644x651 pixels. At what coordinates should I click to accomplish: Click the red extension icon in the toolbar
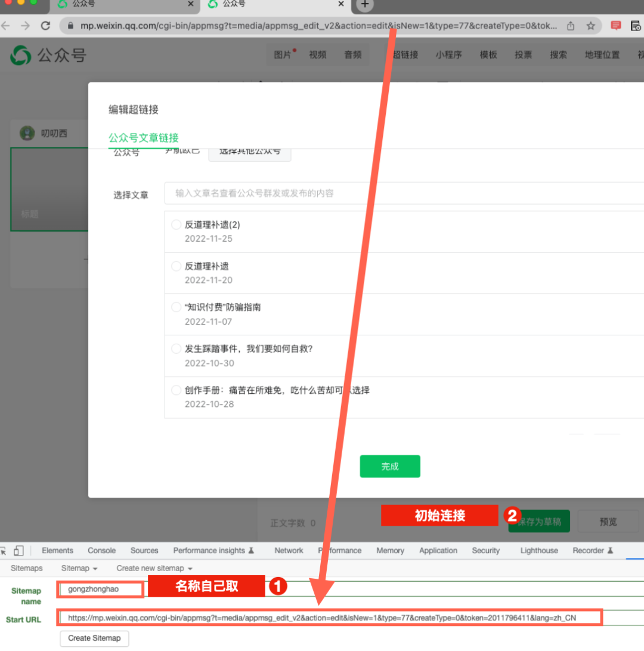tap(616, 26)
